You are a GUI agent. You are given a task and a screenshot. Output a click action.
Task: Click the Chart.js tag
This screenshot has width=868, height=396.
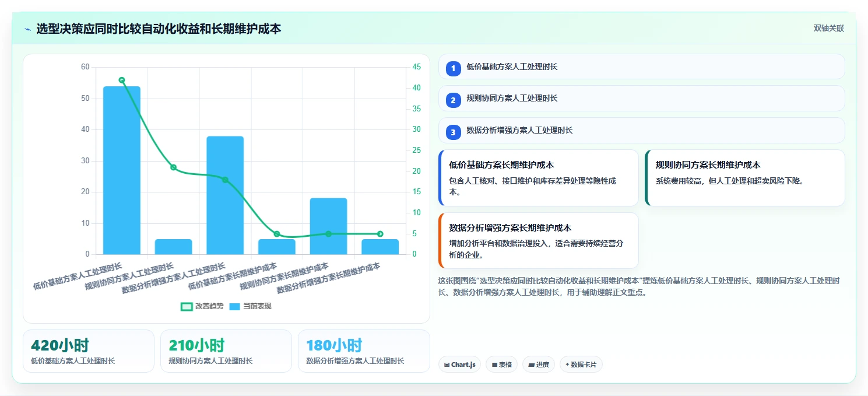459,365
